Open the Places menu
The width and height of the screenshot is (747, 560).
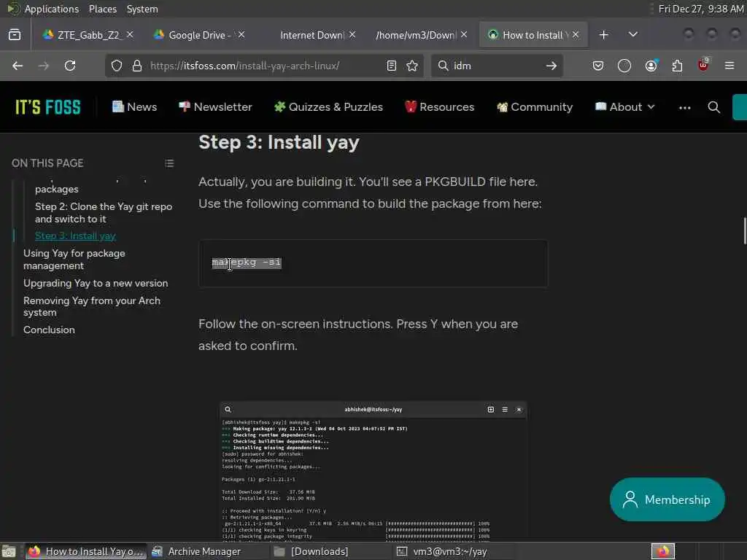point(102,9)
